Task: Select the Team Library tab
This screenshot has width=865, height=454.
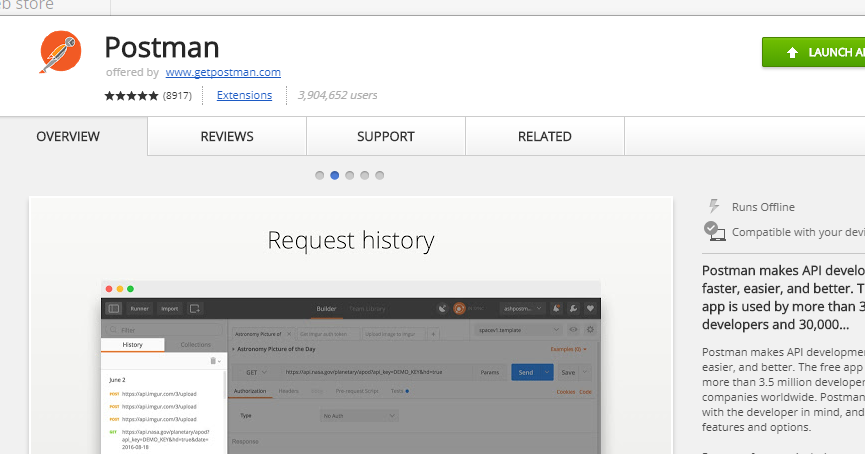Action: [367, 309]
